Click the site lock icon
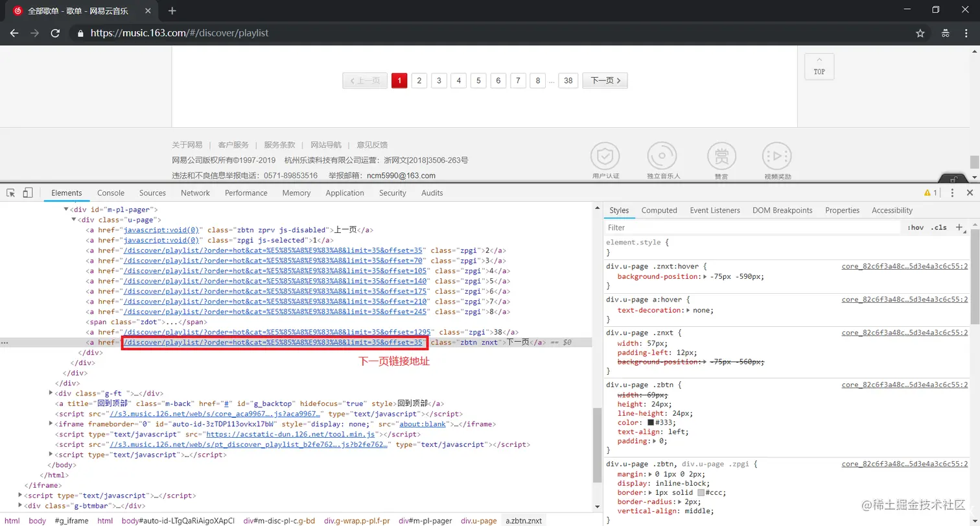This screenshot has height=526, width=980. click(80, 33)
